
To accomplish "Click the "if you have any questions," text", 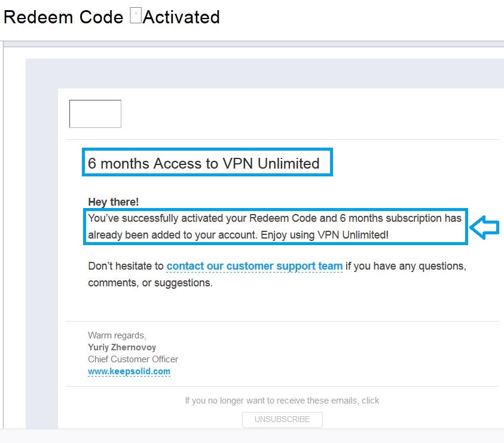I will [x=406, y=266].
